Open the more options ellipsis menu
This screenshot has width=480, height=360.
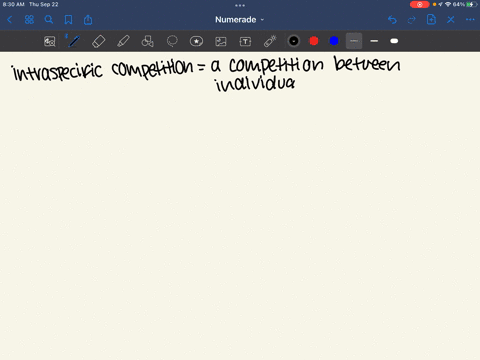(470, 20)
